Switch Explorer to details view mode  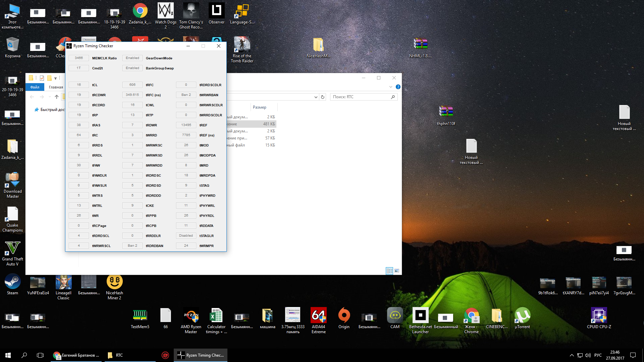pos(389,270)
